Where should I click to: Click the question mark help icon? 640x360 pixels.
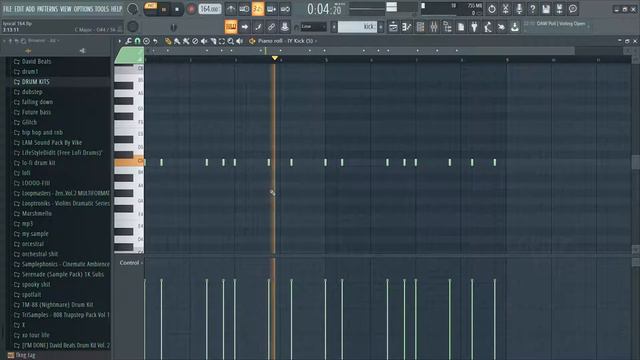532,9
